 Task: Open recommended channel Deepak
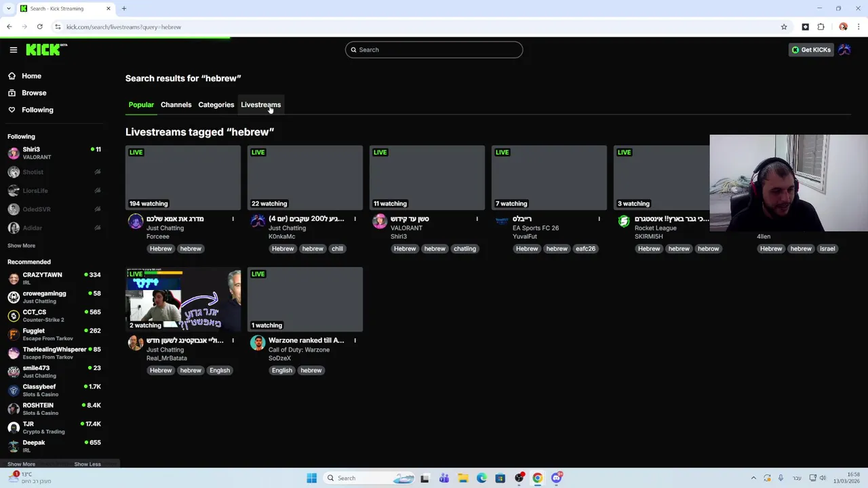pos(54,446)
